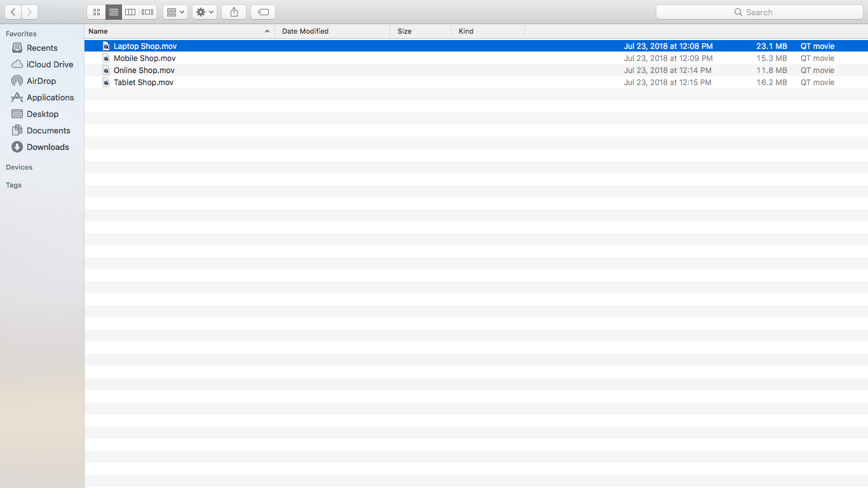This screenshot has height=488, width=868.
Task: Switch to list view
Action: [x=114, y=12]
